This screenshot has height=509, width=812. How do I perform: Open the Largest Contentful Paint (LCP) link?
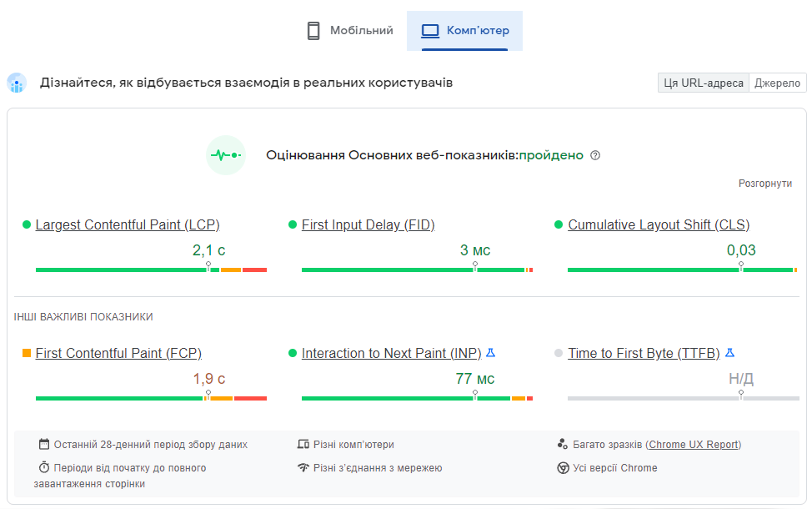(128, 224)
